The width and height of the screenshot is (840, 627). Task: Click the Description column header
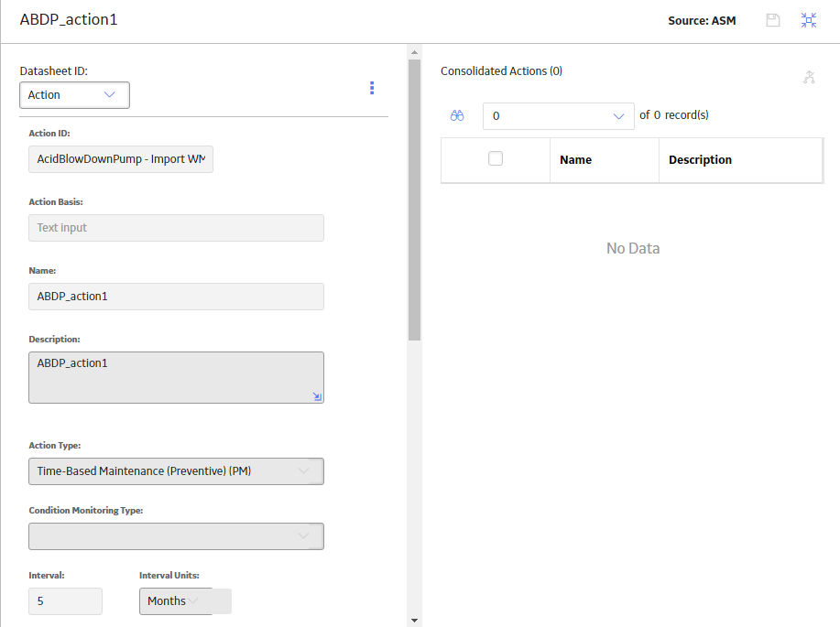pos(700,160)
